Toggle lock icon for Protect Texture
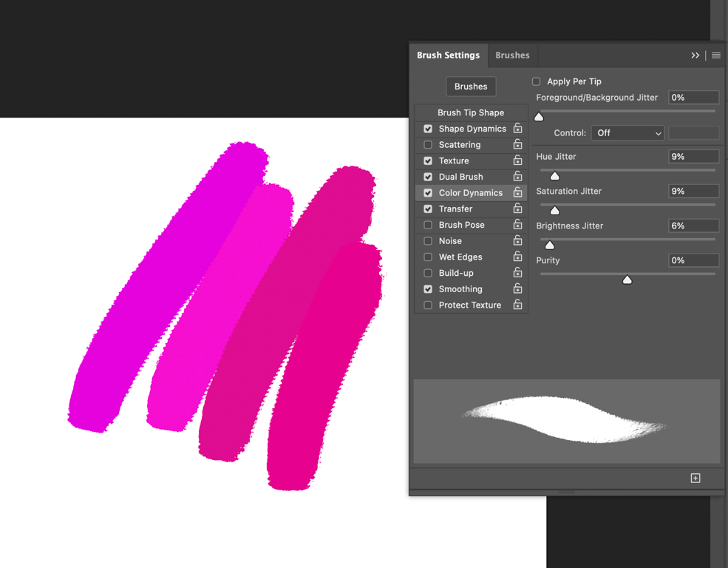Image resolution: width=728 pixels, height=568 pixels. click(x=517, y=305)
